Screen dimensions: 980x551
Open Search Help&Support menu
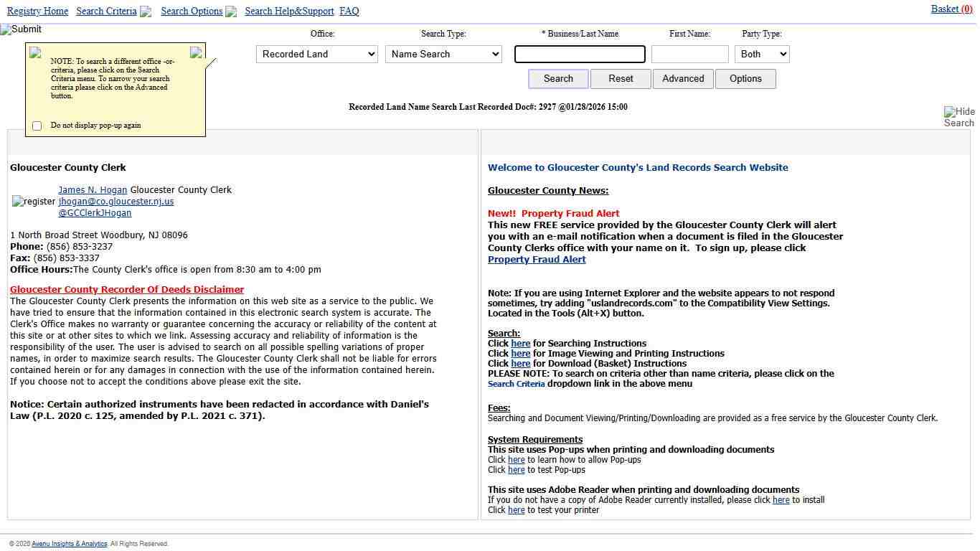click(289, 11)
